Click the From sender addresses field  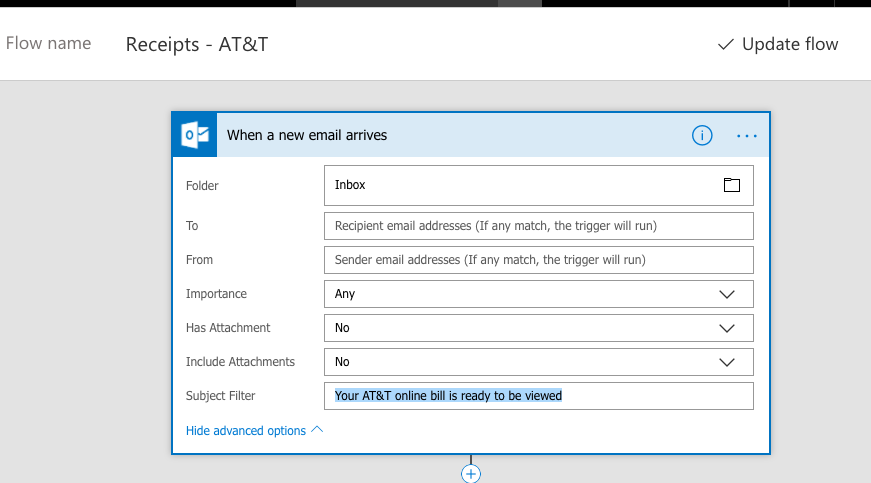tap(539, 260)
